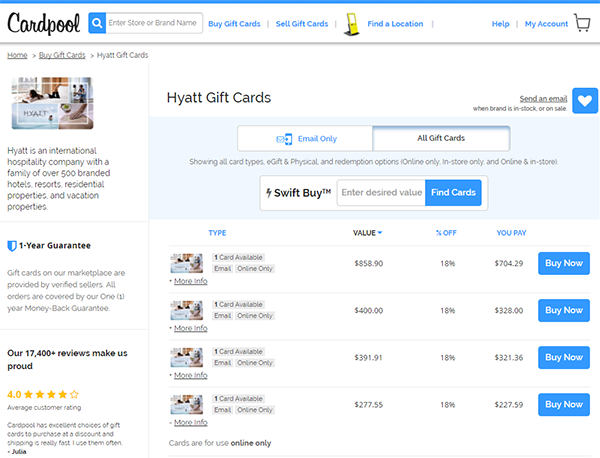Click the $227.59 you pay price
This screenshot has width=600, height=458.
(509, 404)
